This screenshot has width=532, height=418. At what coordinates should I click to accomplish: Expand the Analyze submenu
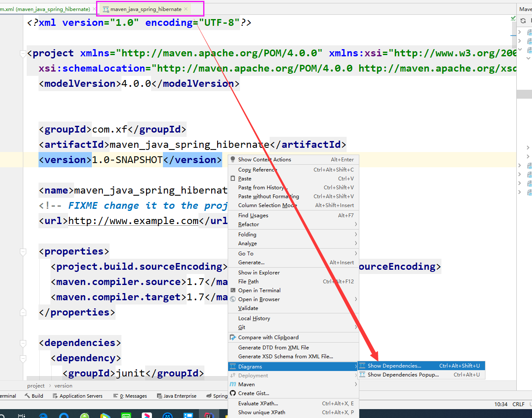pos(293,244)
